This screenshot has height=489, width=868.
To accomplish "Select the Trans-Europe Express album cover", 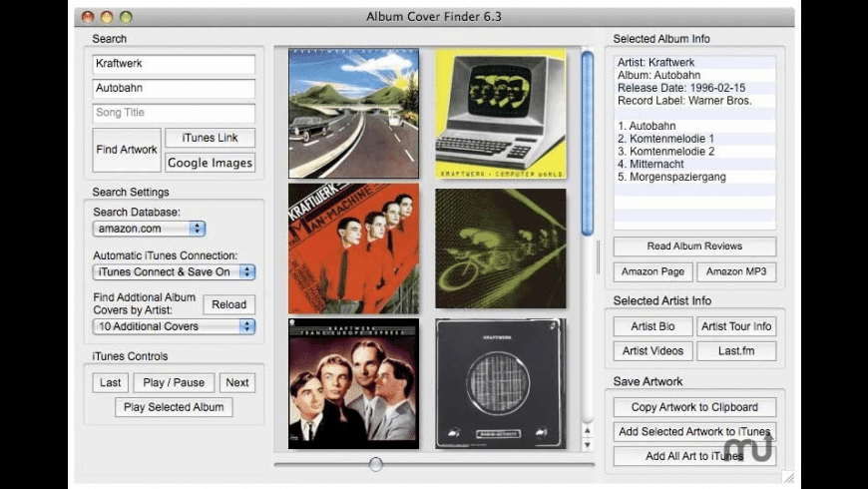I will [354, 383].
